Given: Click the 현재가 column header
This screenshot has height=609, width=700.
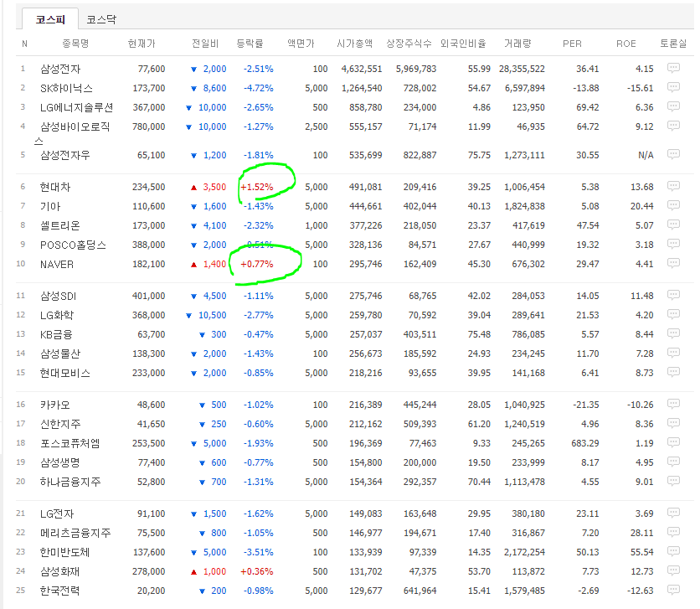Looking at the screenshot, I should coord(142,44).
